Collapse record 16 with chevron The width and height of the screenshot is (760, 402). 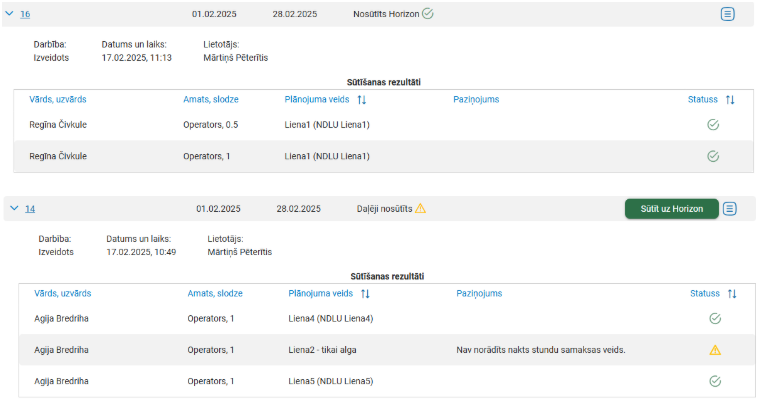9,14
